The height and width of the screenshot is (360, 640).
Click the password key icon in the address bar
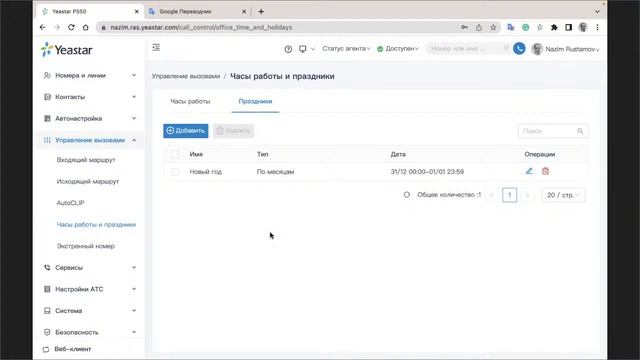click(464, 27)
